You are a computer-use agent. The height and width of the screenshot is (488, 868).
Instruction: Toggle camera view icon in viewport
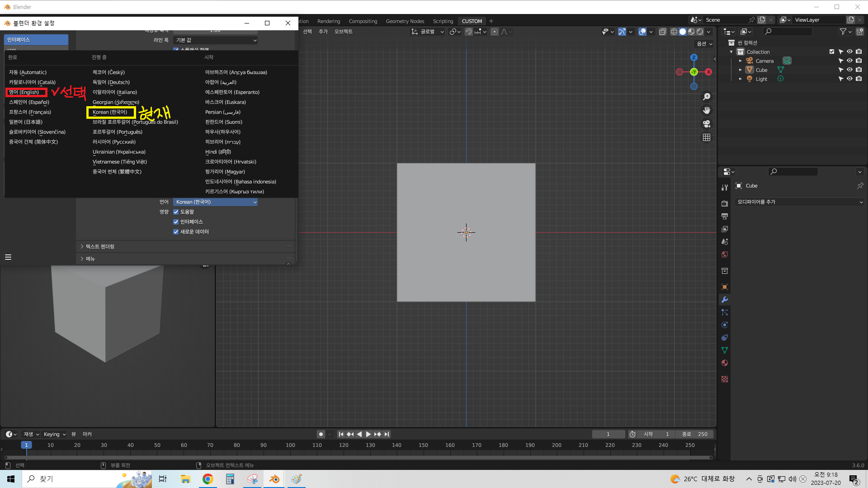(x=707, y=124)
